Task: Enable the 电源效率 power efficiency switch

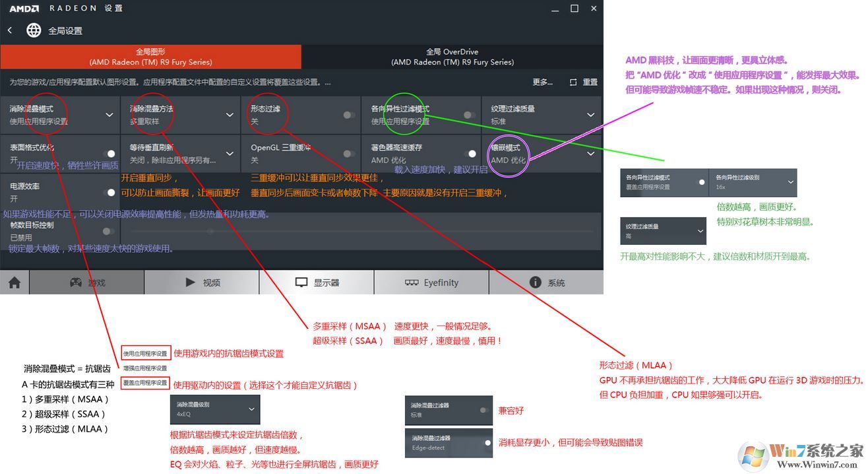Action: click(x=111, y=192)
